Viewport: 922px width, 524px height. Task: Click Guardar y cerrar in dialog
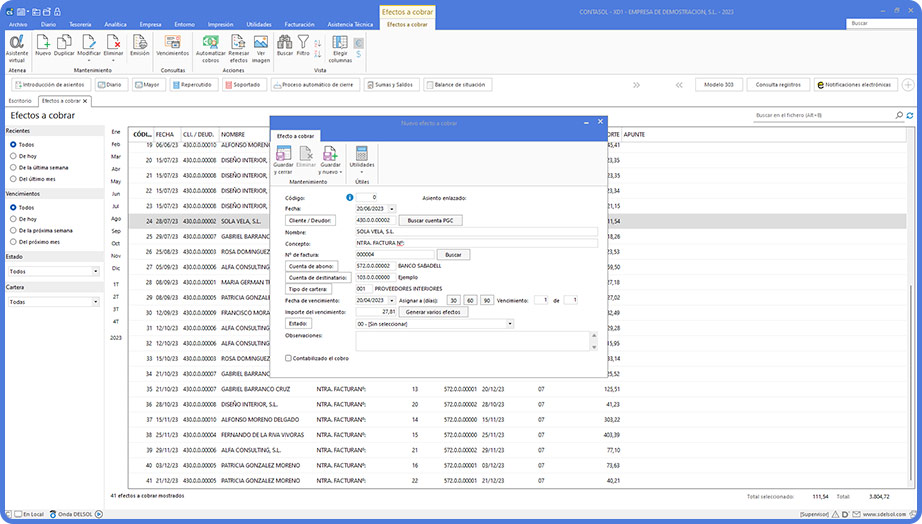pos(283,160)
